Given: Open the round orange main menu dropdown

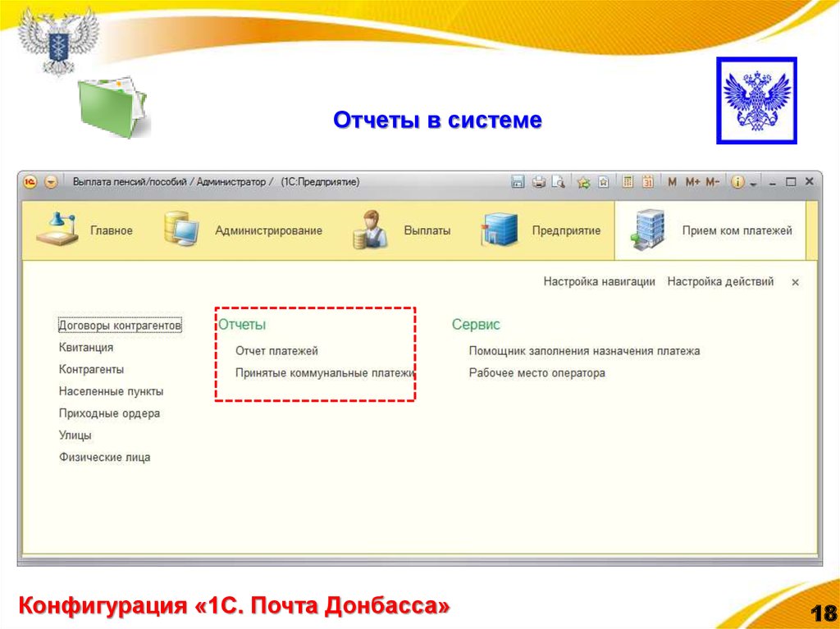Looking at the screenshot, I should [51, 182].
